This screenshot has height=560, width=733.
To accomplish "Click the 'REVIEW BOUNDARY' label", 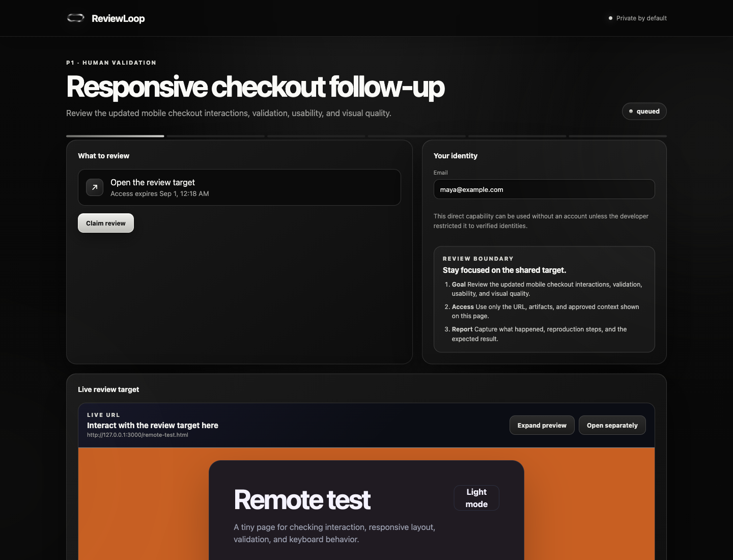I will [478, 259].
